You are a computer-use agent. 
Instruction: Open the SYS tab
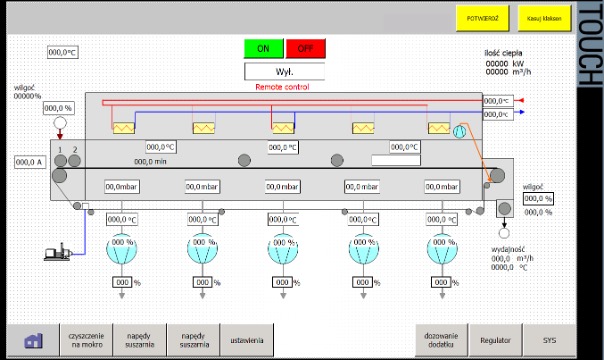(550, 340)
